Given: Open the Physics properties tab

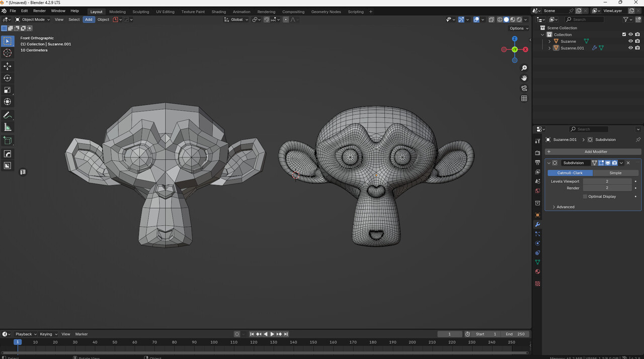Looking at the screenshot, I should tap(537, 243).
